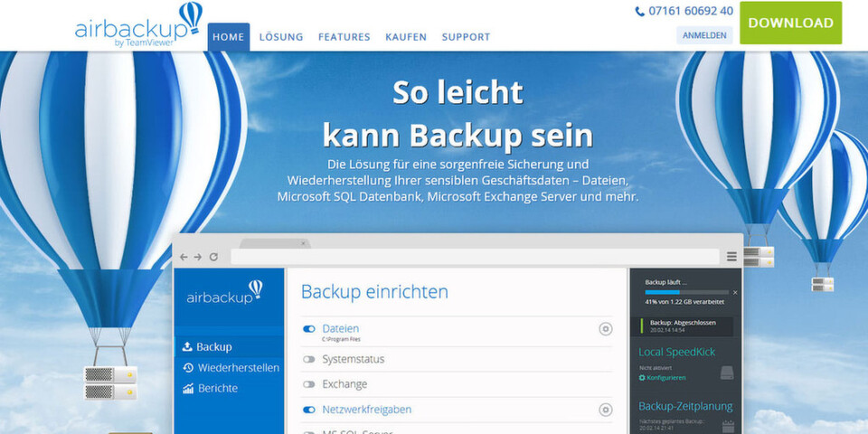
Task: Click the calendar icon under Backup-Zeitplanung
Action: pyautogui.click(x=728, y=426)
